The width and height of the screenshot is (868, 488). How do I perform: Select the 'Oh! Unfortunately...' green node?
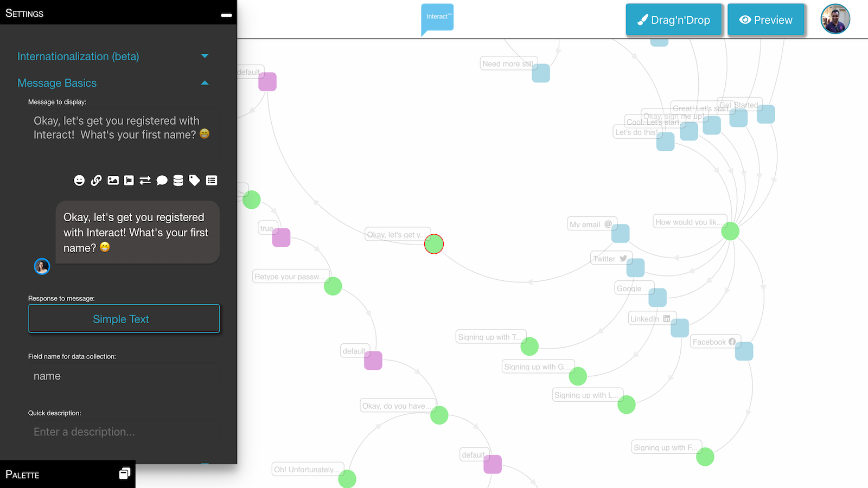(347, 479)
